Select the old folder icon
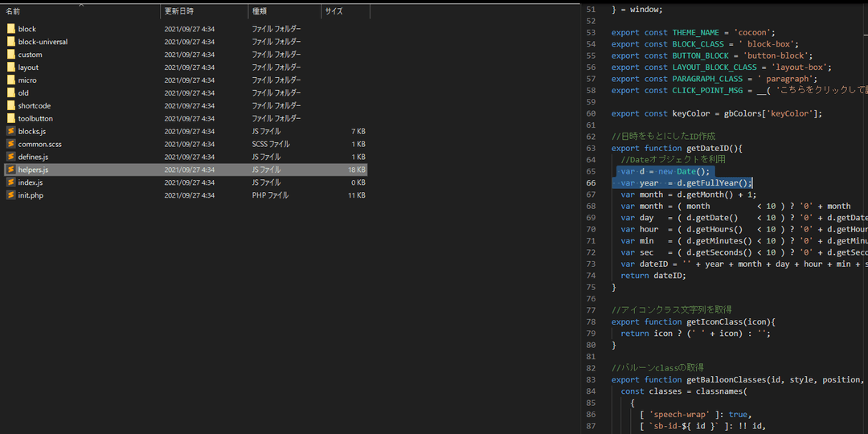 (11, 92)
